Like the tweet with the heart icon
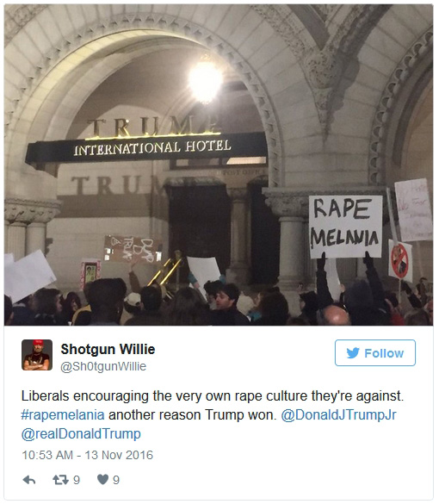Screen dimensions: 439x504 pyautogui.click(x=102, y=480)
